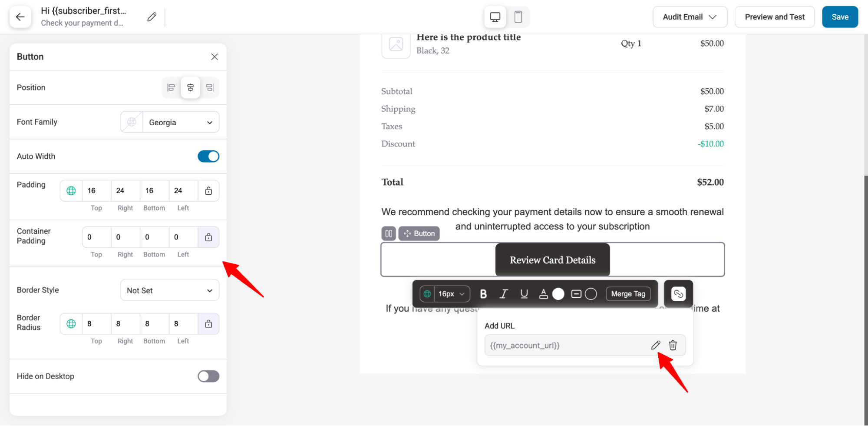868x426 pixels.
Task: Click the trash icon to delete the URL
Action: click(673, 345)
